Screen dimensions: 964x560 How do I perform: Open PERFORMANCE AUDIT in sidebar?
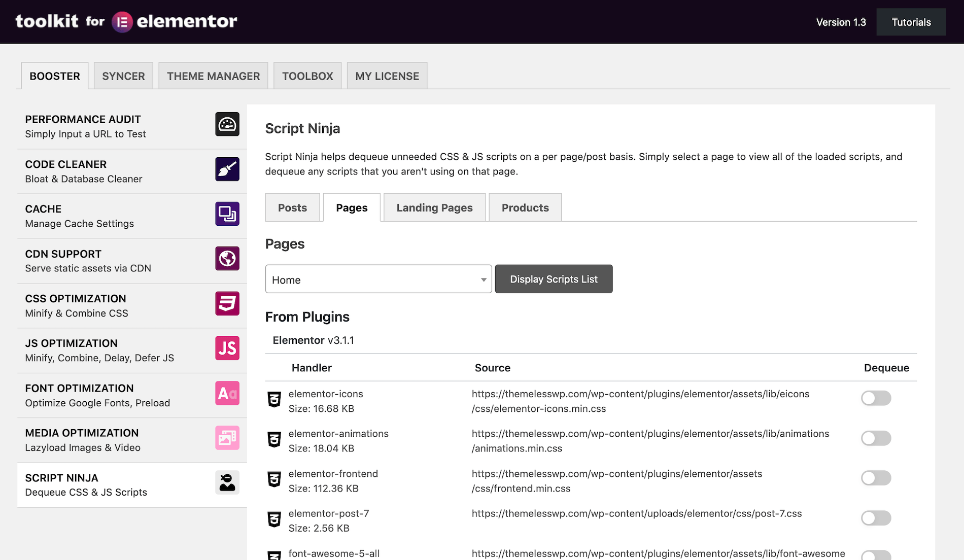(132, 126)
